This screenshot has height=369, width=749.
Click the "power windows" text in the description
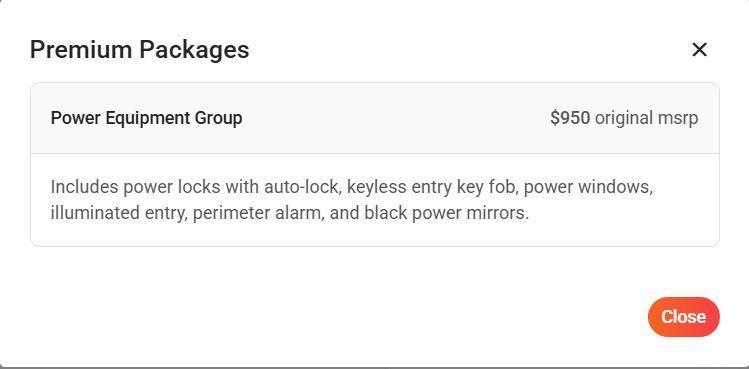pyautogui.click(x=587, y=187)
